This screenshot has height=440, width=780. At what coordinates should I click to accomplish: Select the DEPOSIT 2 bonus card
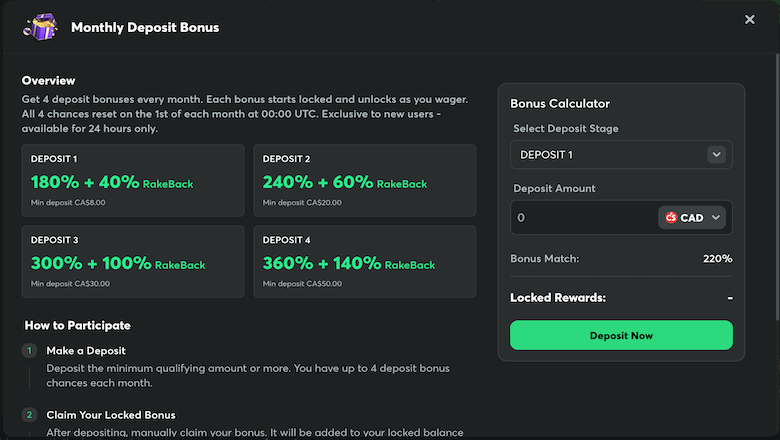pyautogui.click(x=365, y=180)
